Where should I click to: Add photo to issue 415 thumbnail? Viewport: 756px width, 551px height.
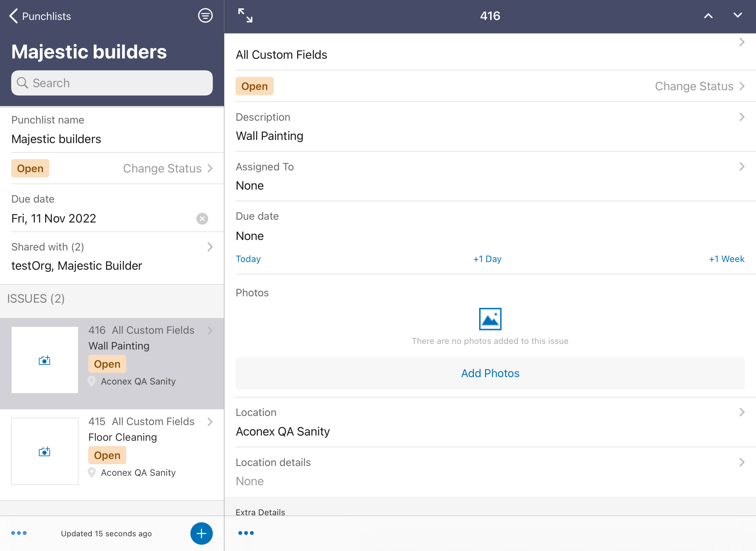click(44, 451)
